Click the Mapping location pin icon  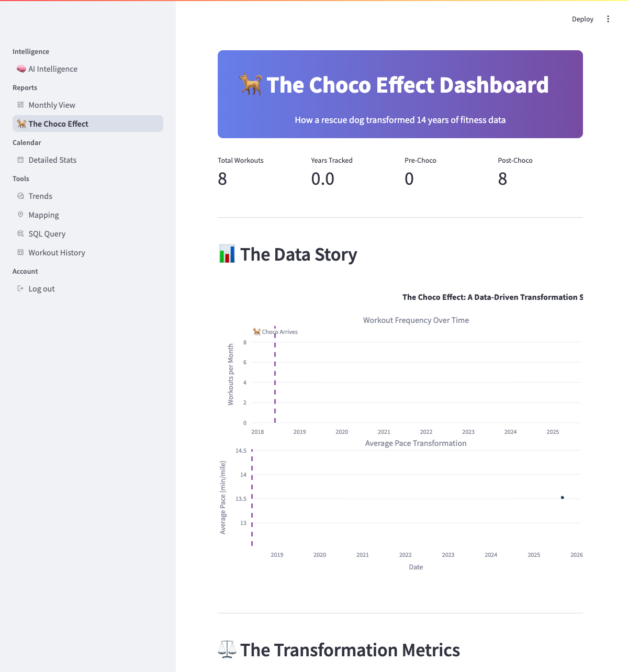(20, 215)
